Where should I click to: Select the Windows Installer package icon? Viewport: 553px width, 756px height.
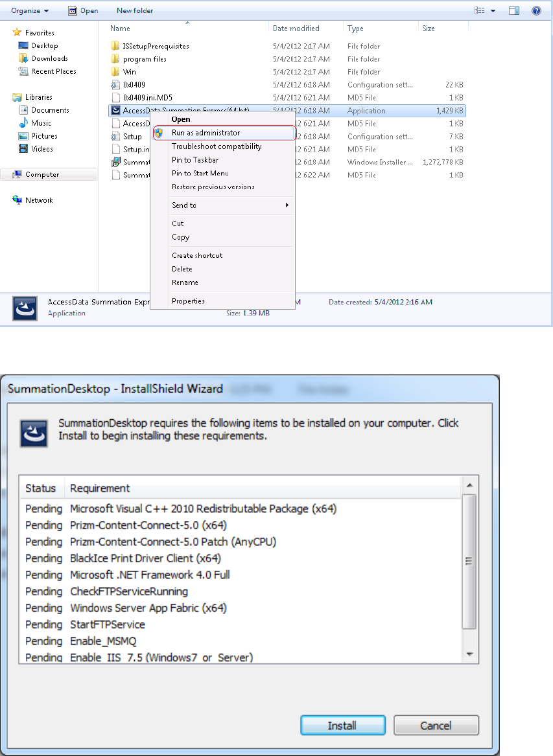pos(115,162)
